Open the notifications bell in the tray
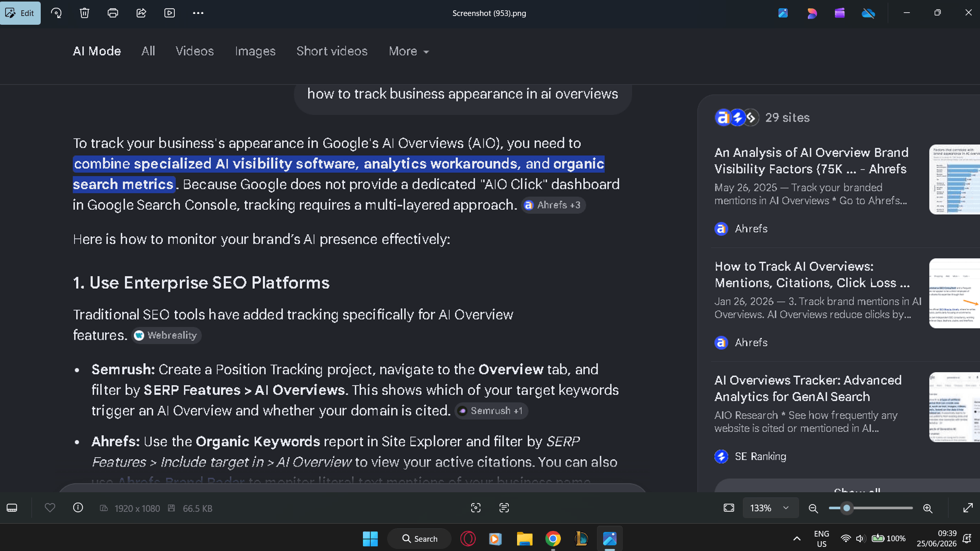Viewport: 980px width, 551px height. click(967, 539)
